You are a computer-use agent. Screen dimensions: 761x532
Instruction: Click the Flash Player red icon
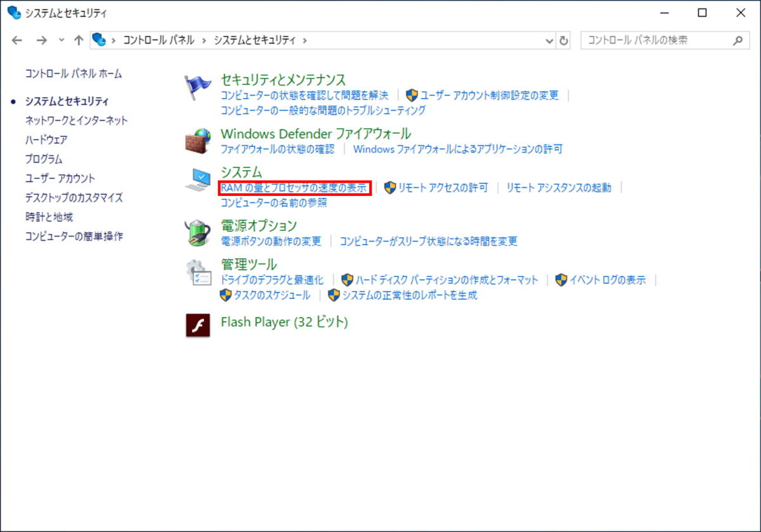pyautogui.click(x=197, y=325)
